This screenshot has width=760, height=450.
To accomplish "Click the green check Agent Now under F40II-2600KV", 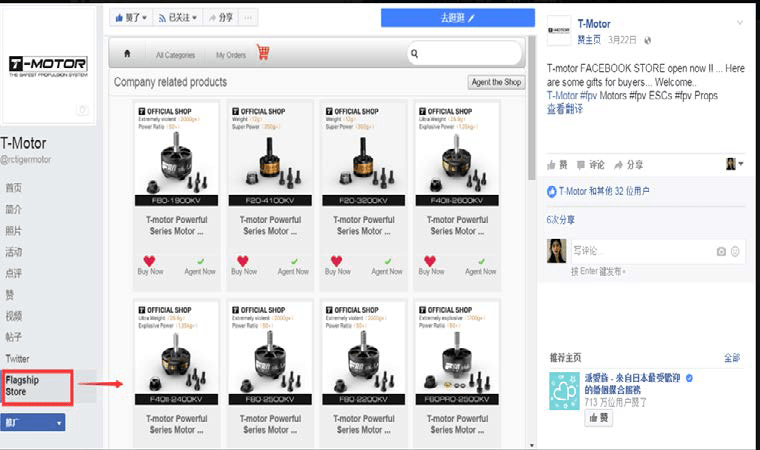I will (x=481, y=262).
